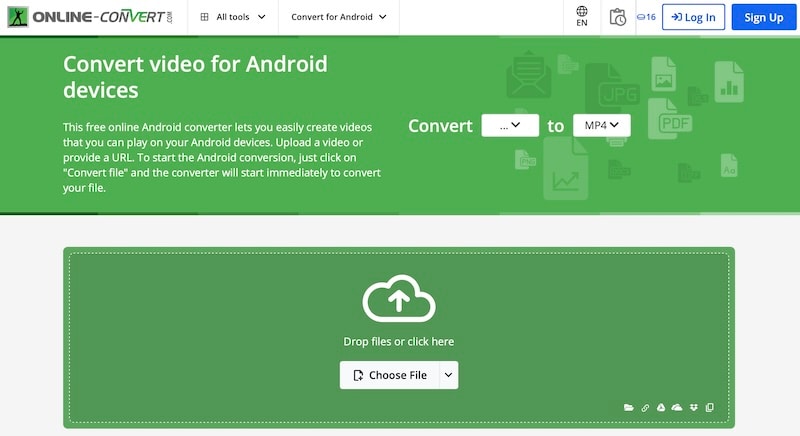Change language via the EN globe icon
Viewport: 800px width, 436px height.
(582, 17)
